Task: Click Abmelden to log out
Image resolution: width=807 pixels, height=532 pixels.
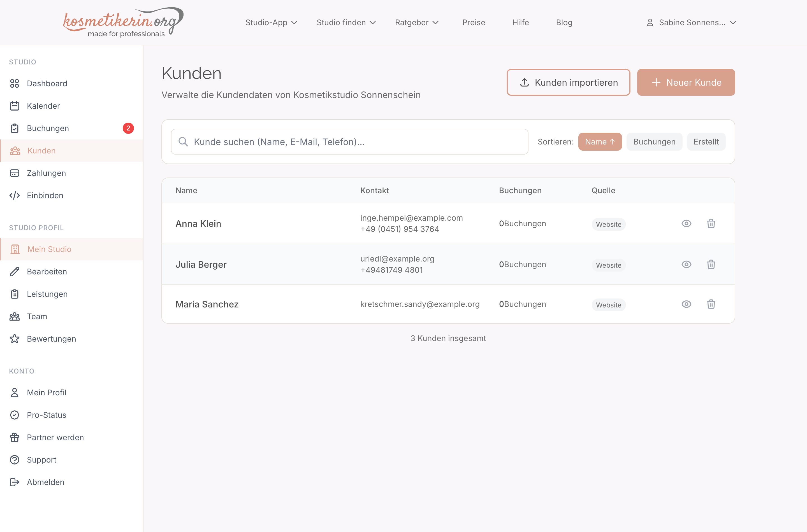Action: click(x=71, y=482)
